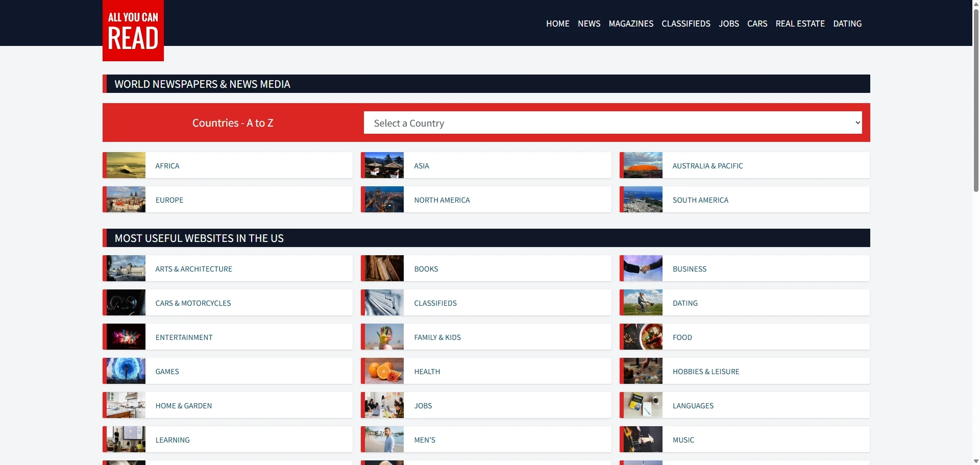Image resolution: width=980 pixels, height=465 pixels.
Task: Open Jobs in the top navigation bar
Action: point(729,23)
